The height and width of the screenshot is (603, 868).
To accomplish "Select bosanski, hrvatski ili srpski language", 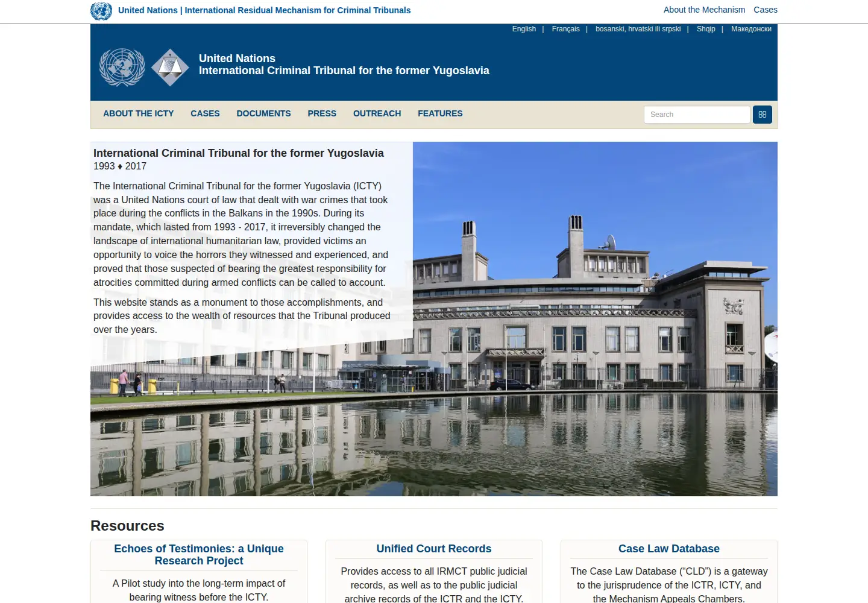I will point(638,29).
